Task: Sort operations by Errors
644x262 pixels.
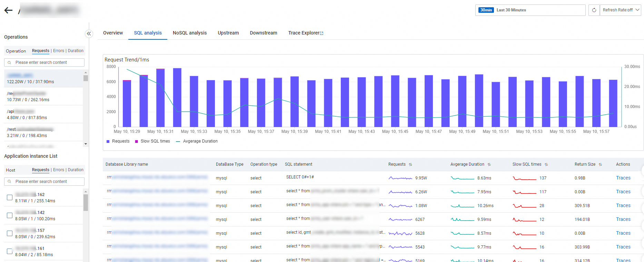Action: [59, 51]
